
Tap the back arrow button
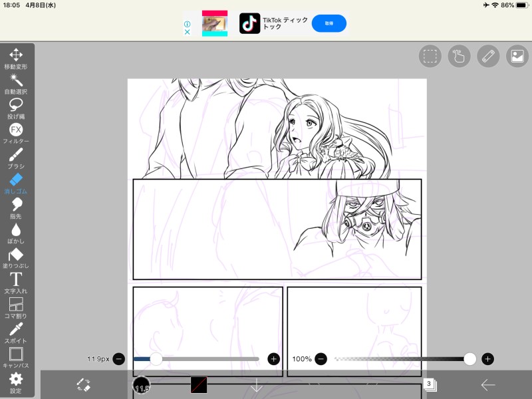tap(488, 385)
